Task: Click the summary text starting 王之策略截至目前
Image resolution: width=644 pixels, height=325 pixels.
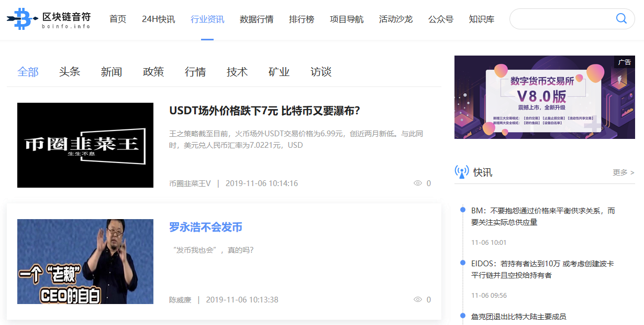Action: click(296, 139)
